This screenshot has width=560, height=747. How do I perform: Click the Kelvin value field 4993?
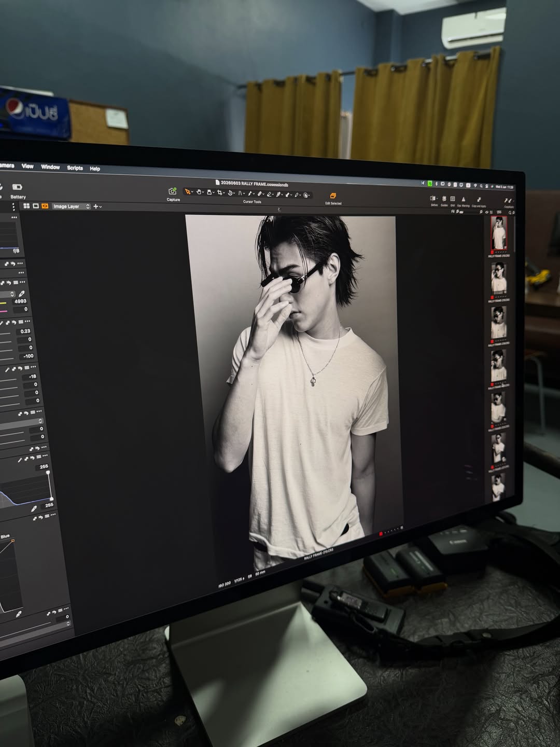[x=21, y=301]
